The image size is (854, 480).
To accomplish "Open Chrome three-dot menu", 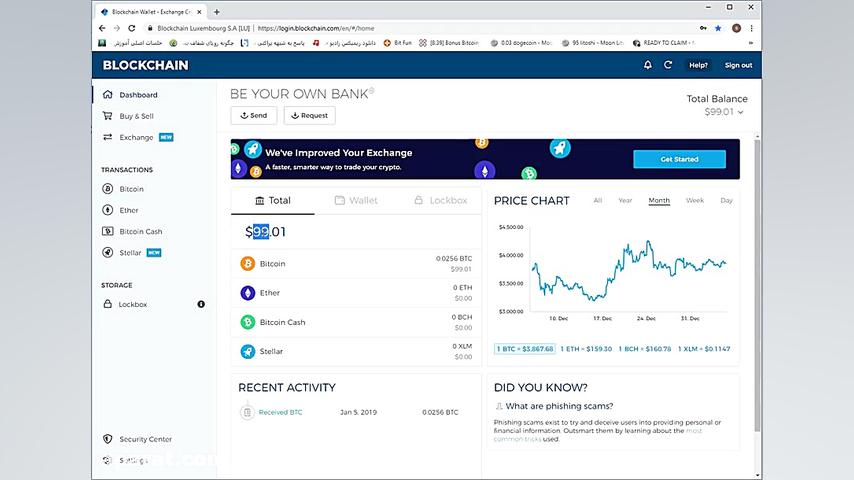I will pyautogui.click(x=752, y=28).
